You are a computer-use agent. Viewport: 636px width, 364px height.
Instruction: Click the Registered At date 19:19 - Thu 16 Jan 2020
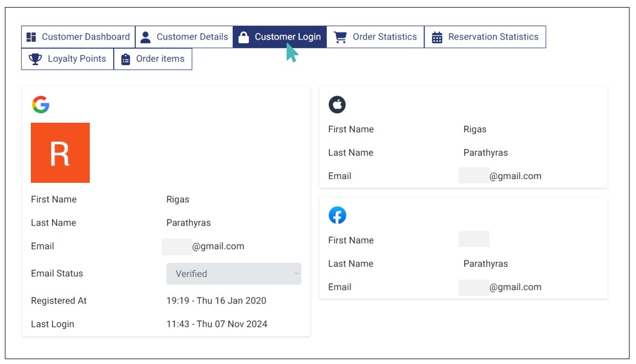pyautogui.click(x=216, y=301)
